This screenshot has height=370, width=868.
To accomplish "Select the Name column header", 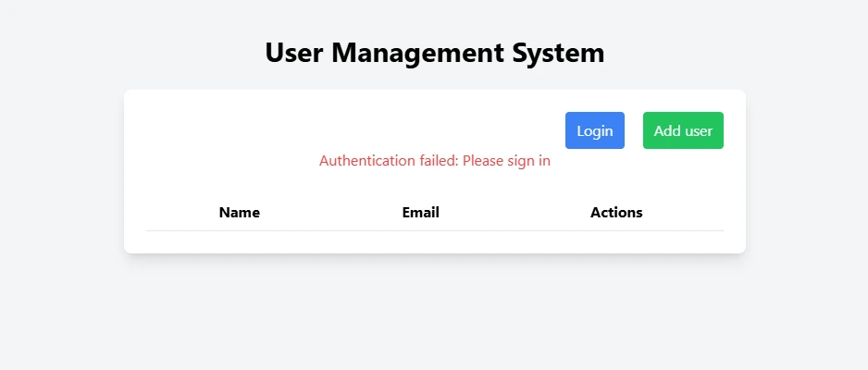I will [239, 213].
